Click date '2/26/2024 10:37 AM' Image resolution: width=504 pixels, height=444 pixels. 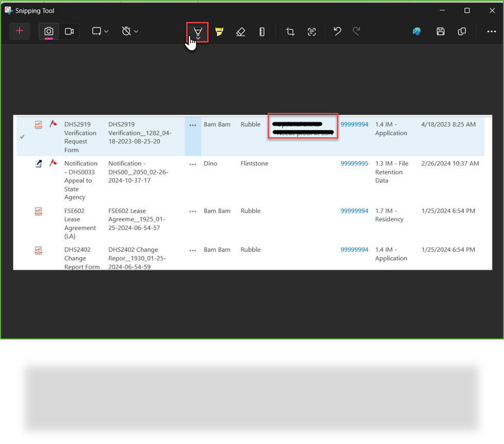coord(450,163)
